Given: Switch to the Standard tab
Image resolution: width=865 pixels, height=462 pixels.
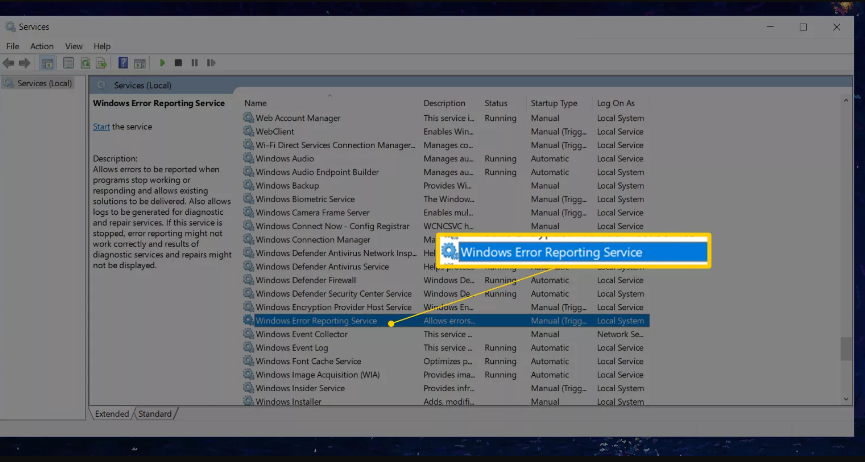Looking at the screenshot, I should click(x=155, y=413).
